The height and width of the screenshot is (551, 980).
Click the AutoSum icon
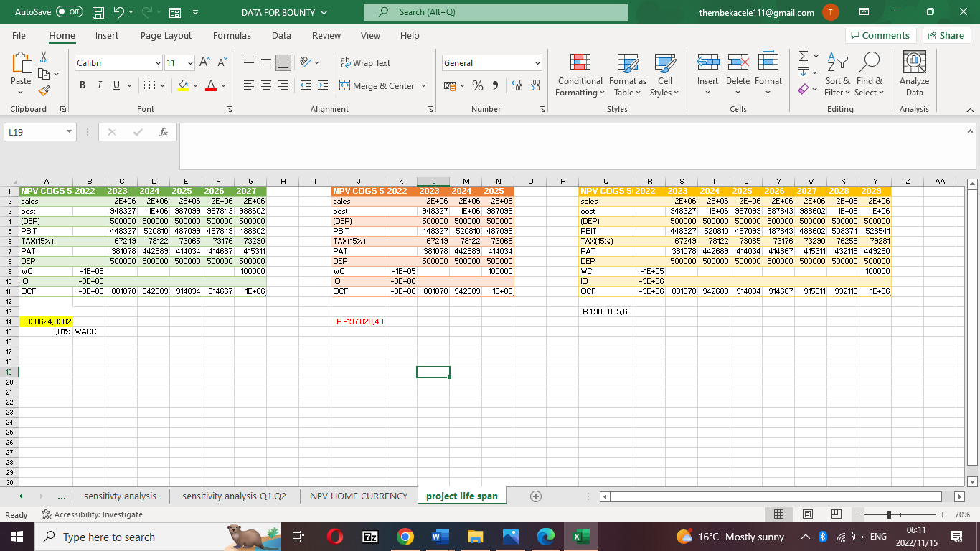[x=803, y=56]
